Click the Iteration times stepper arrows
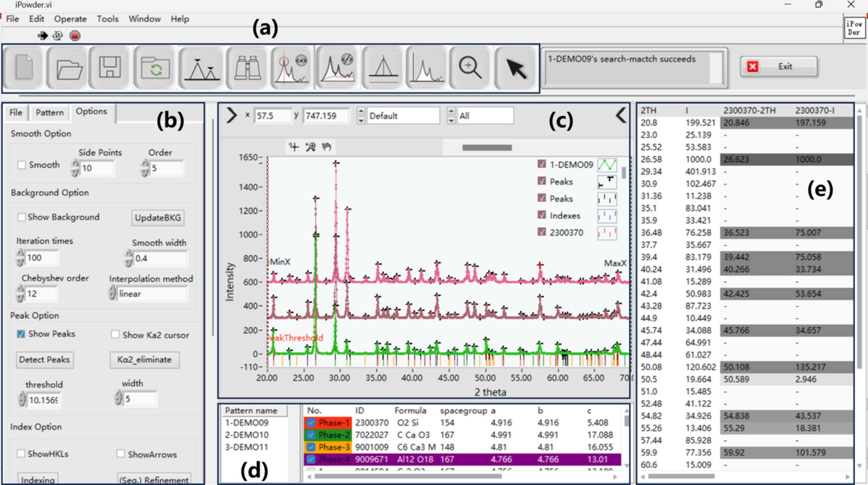 (20, 258)
